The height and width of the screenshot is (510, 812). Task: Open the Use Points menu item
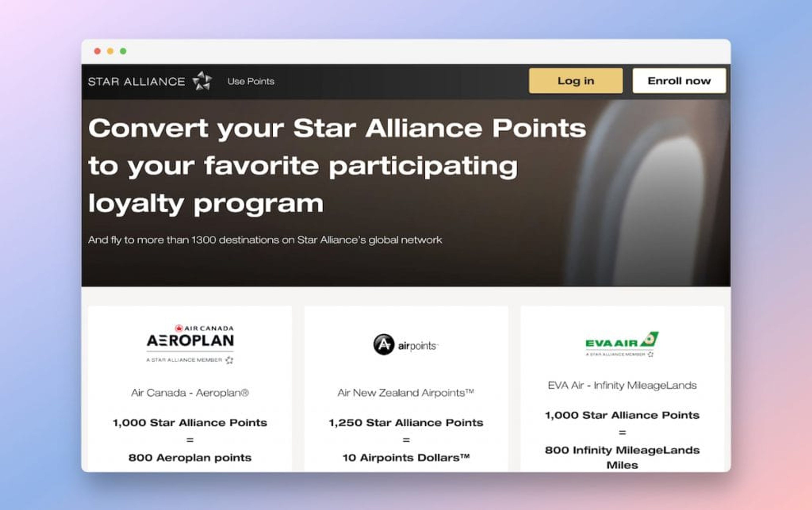[x=251, y=81]
